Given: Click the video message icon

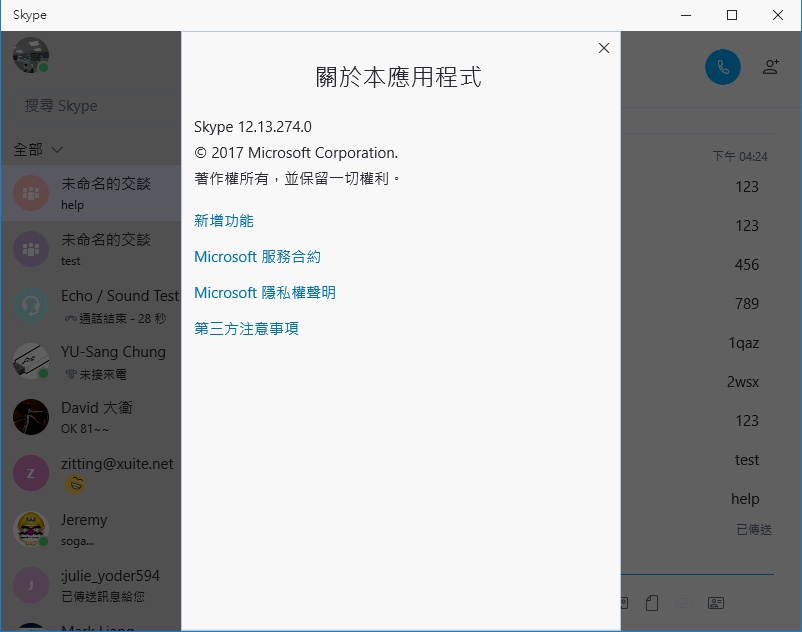Looking at the screenshot, I should (x=683, y=603).
